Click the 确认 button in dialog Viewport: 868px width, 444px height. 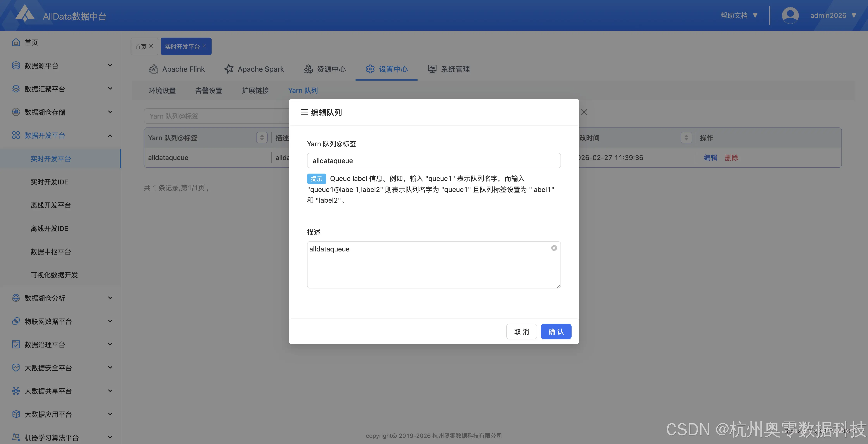(x=556, y=331)
